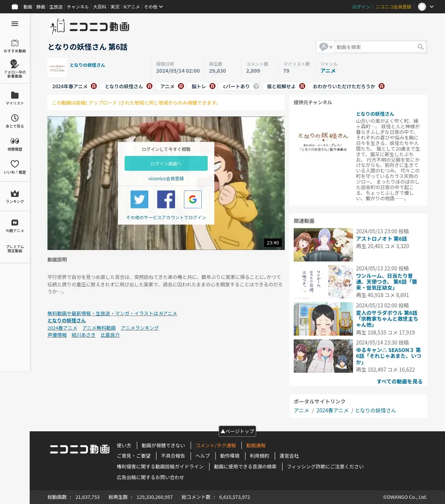Log in with Facebook icon

click(166, 200)
